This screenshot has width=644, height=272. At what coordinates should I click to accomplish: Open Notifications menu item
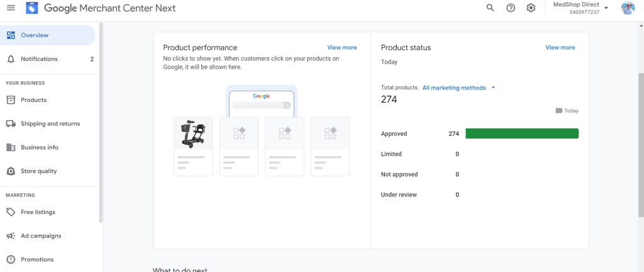click(48, 59)
